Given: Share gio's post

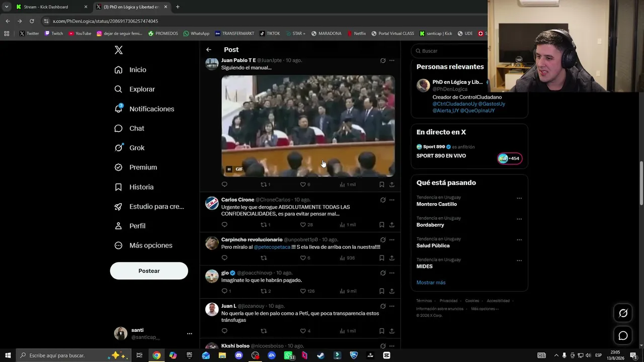Looking at the screenshot, I should (392, 291).
